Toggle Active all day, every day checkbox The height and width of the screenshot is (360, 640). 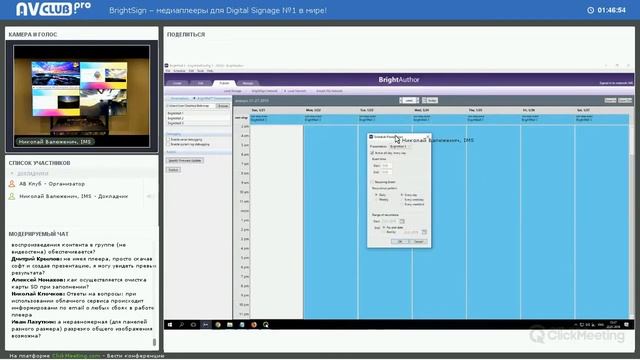[372, 153]
